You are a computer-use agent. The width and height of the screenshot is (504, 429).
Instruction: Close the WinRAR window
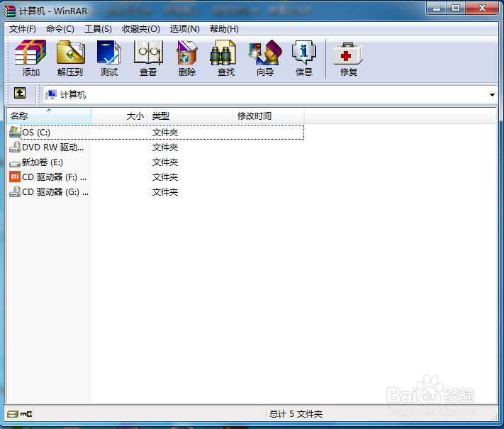click(482, 9)
